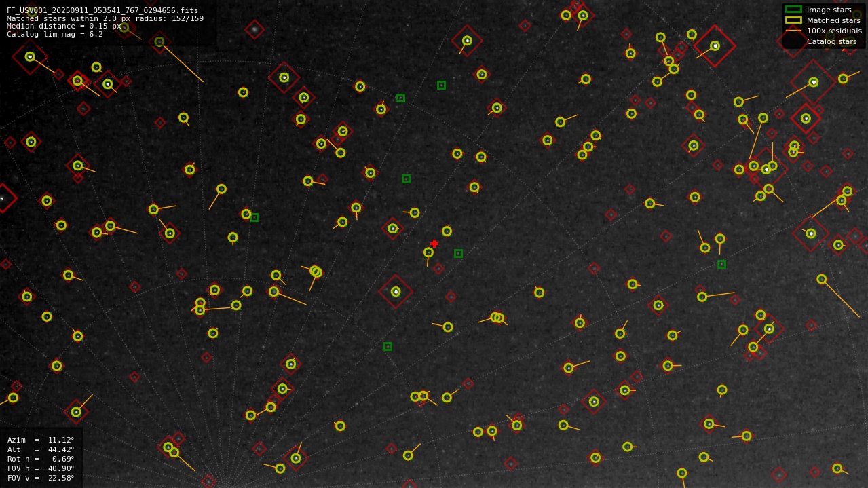Click the 'Azim = 11.12°' readout
868x488 pixels.
(41, 440)
